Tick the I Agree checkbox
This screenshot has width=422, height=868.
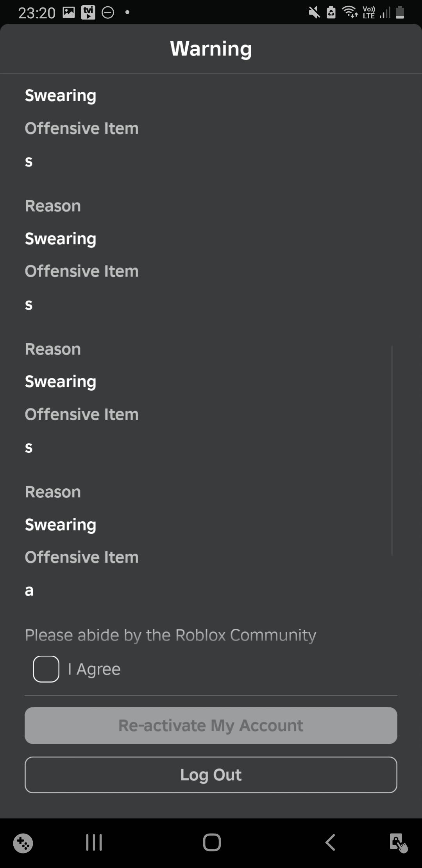pos(46,669)
